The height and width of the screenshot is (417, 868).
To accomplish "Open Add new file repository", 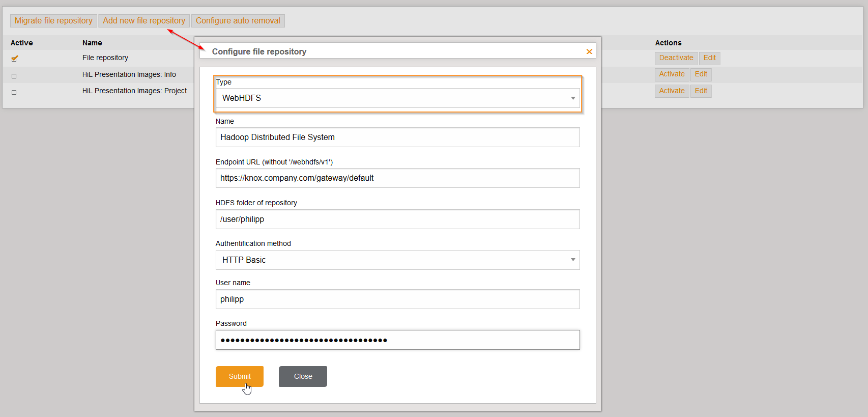I will 144,21.
